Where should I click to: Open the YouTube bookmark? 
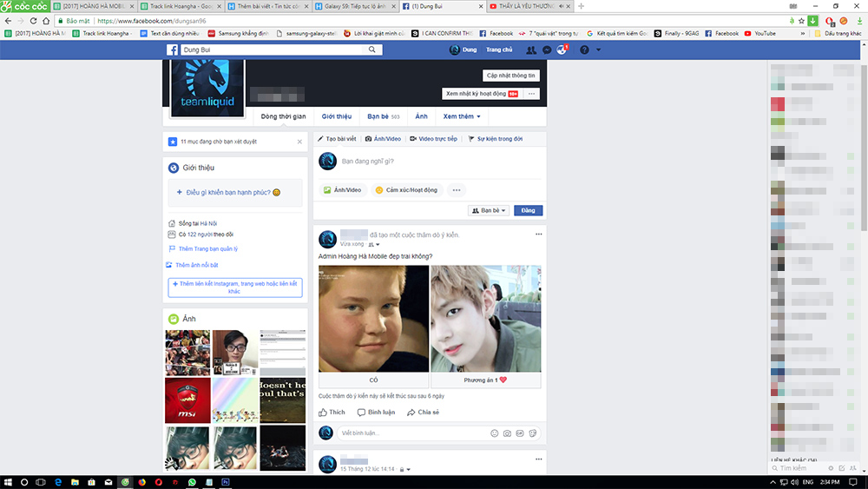click(760, 33)
